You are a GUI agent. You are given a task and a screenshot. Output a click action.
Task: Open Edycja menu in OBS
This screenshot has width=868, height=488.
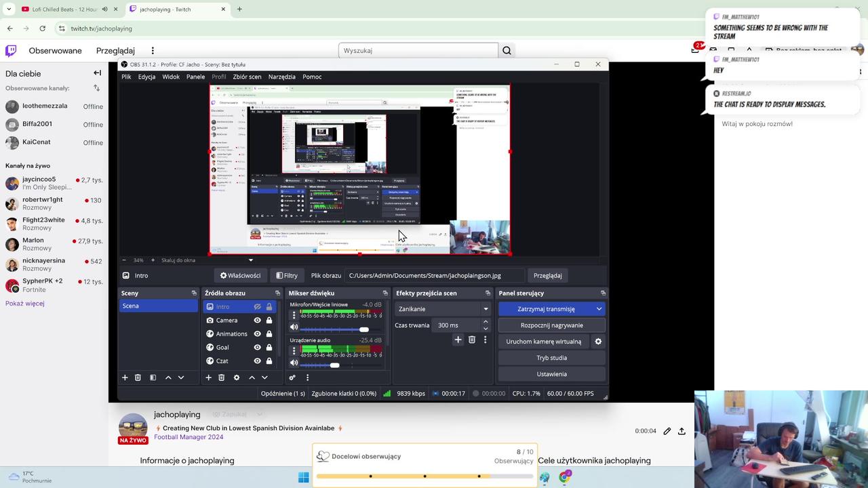147,77
